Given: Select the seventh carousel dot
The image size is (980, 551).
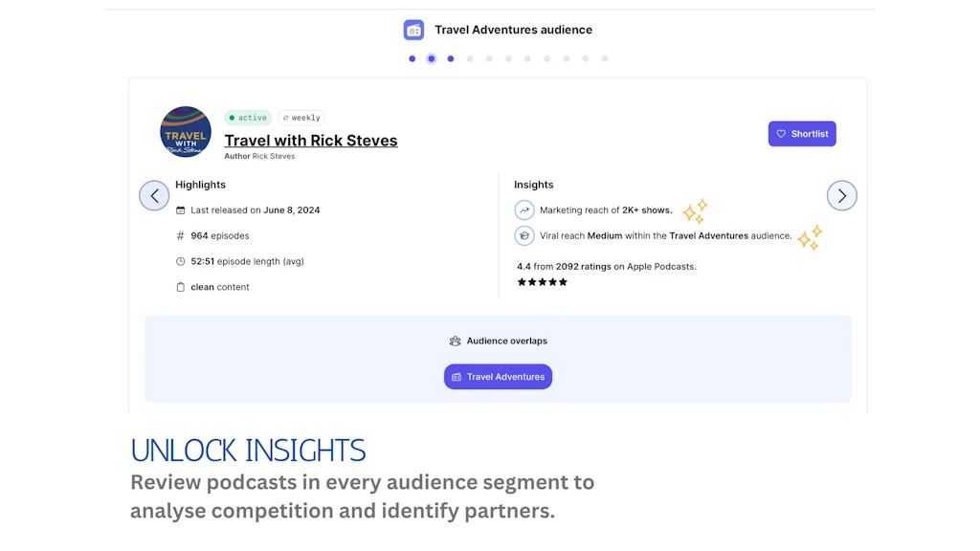Looking at the screenshot, I should [x=527, y=58].
